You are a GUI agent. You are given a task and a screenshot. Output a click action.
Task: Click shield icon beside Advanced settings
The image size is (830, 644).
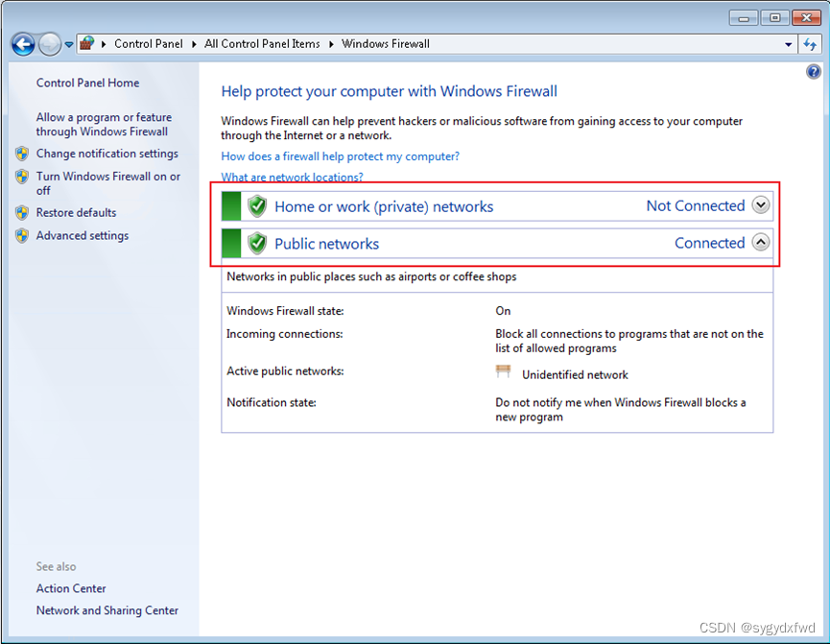pos(22,236)
